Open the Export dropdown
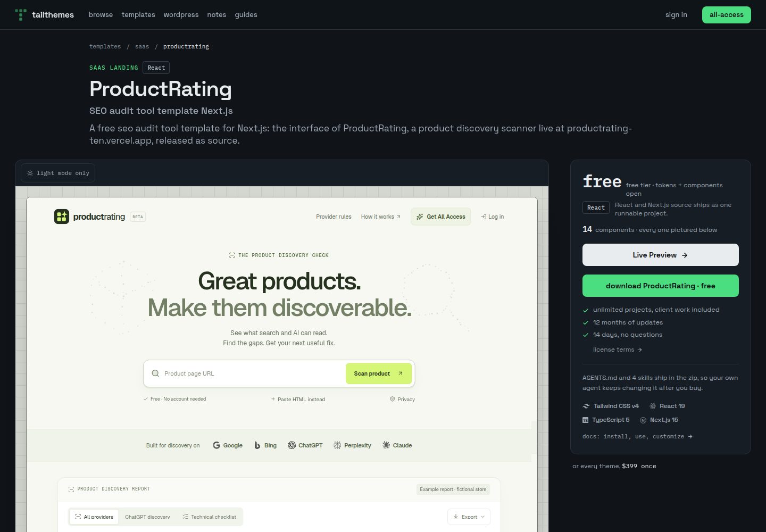The height and width of the screenshot is (532, 766). point(469,517)
